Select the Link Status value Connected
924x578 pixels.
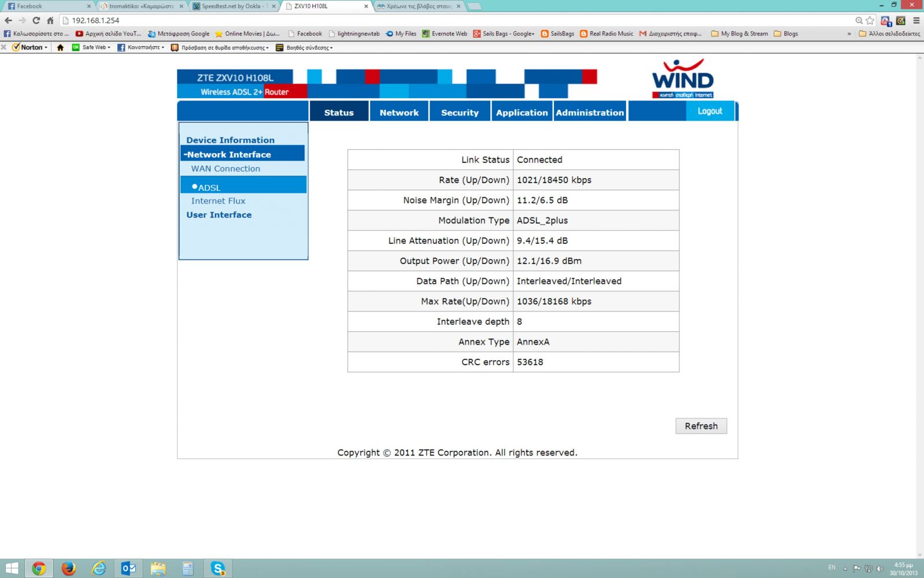[539, 160]
